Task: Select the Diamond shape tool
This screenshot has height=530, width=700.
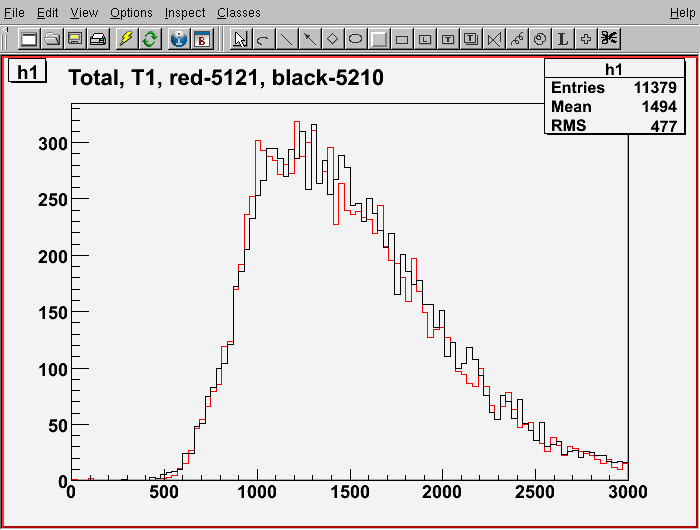Action: [333, 39]
